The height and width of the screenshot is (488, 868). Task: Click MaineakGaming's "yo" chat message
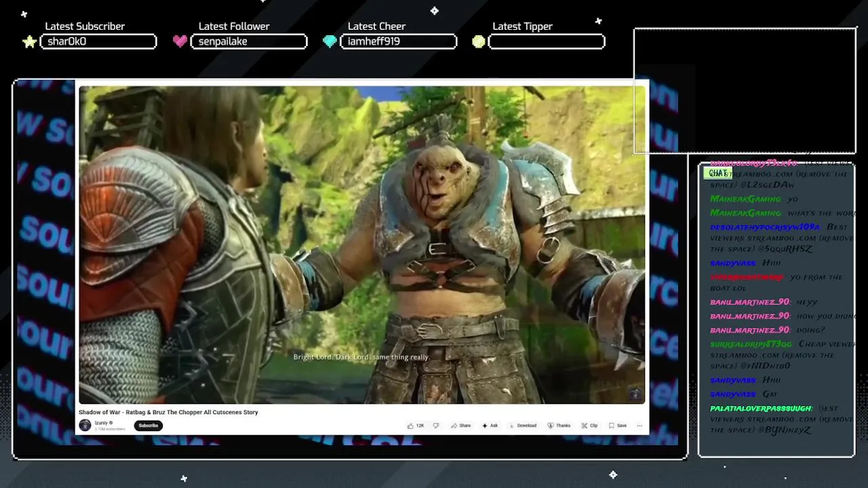point(793,199)
